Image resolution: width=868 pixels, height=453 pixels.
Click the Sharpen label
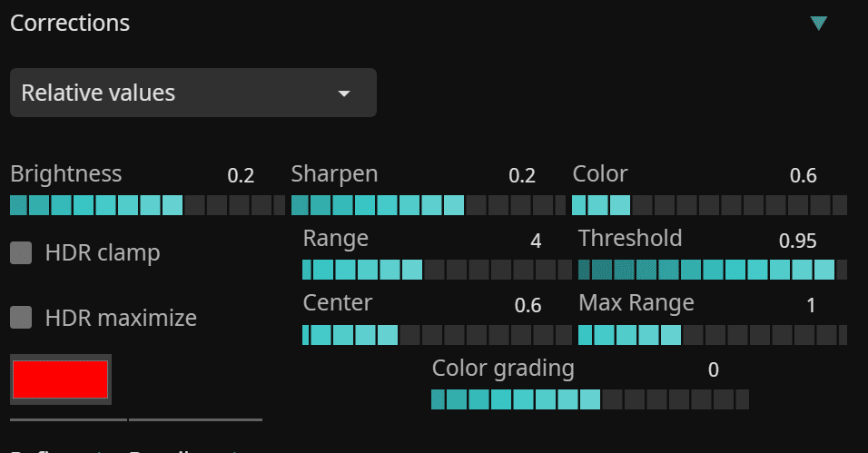click(x=334, y=175)
